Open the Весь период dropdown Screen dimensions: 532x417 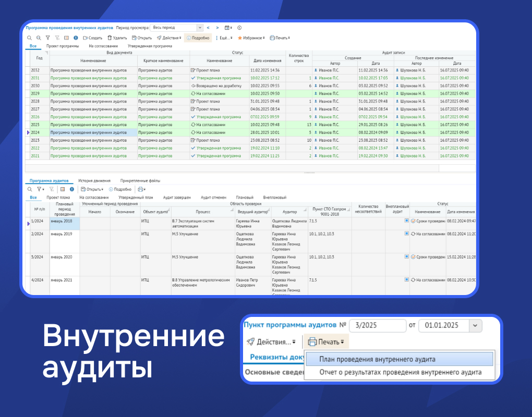(199, 28)
